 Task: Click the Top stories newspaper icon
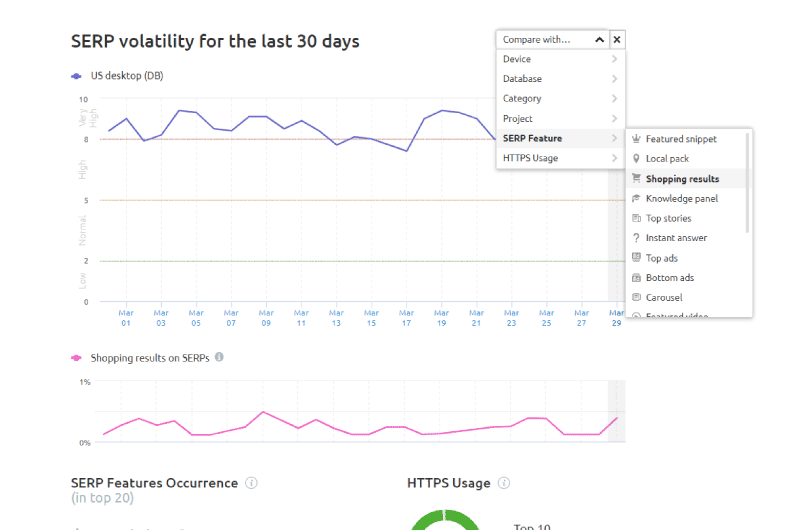coord(636,218)
